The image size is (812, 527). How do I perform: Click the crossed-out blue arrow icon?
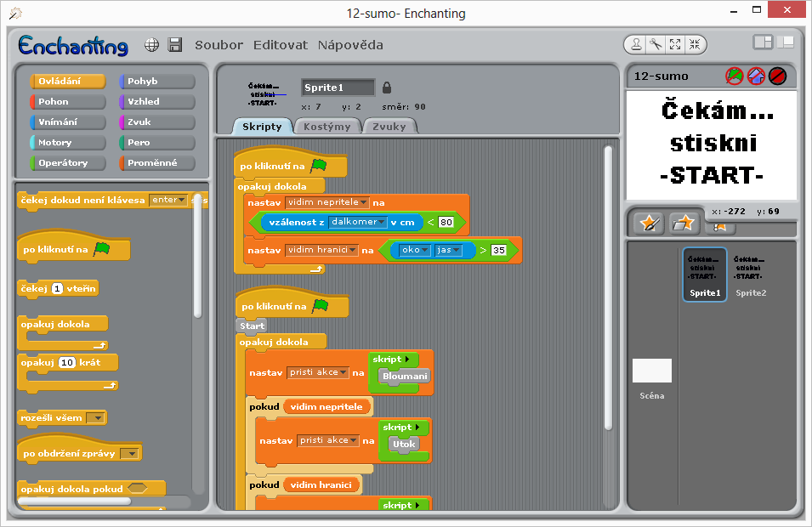click(x=756, y=76)
